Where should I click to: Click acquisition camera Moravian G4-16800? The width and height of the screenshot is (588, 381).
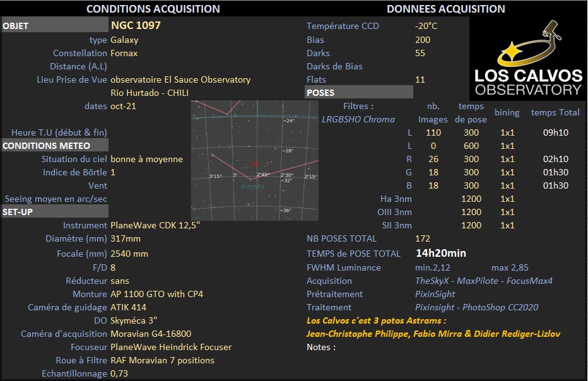pyautogui.click(x=151, y=334)
